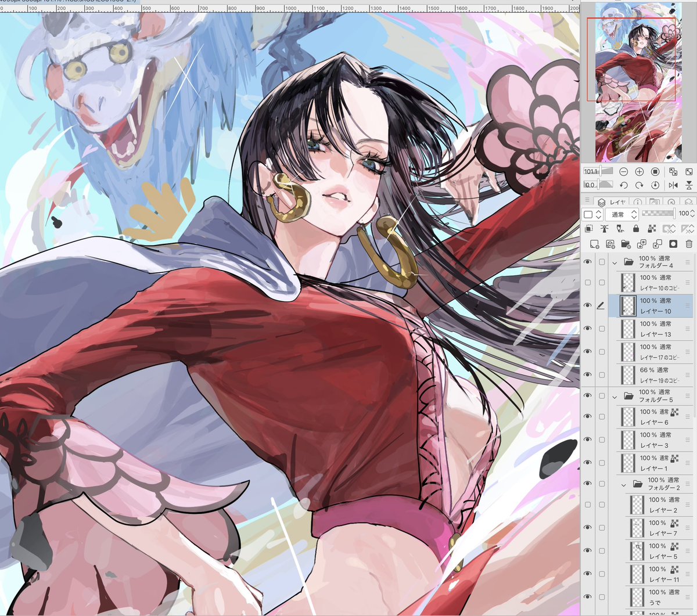Hide the レイヤー 10 layer
Screen dimensions: 697x616
point(587,305)
